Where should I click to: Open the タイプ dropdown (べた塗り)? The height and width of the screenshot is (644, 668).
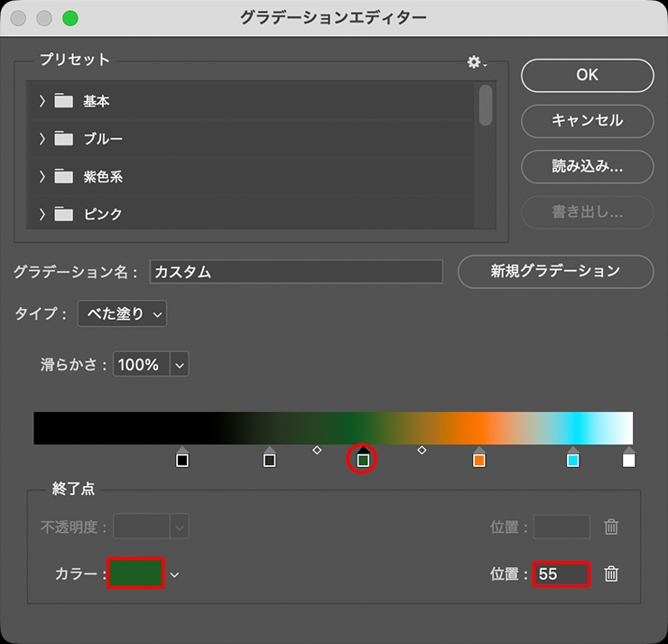click(x=122, y=314)
